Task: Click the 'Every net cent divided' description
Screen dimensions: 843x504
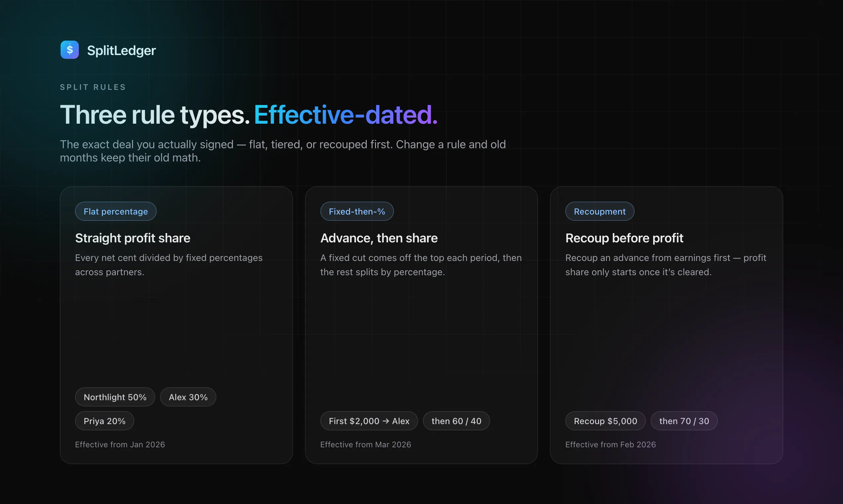Action: point(169,265)
